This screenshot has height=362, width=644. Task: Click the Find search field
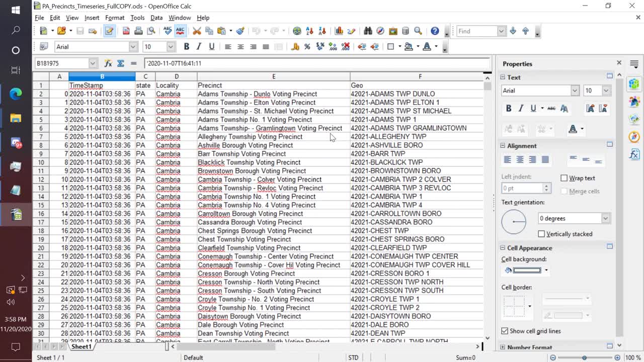point(476,31)
